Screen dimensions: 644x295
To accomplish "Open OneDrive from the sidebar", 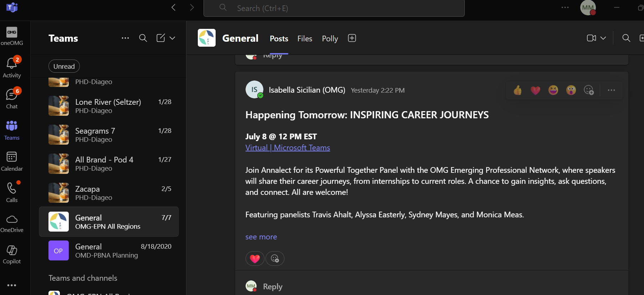I will (12, 224).
